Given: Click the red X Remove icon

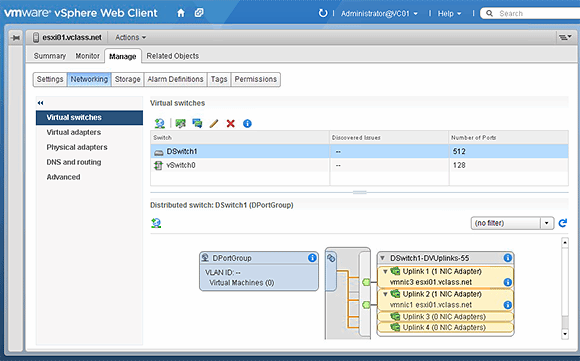Looking at the screenshot, I should click(x=230, y=123).
